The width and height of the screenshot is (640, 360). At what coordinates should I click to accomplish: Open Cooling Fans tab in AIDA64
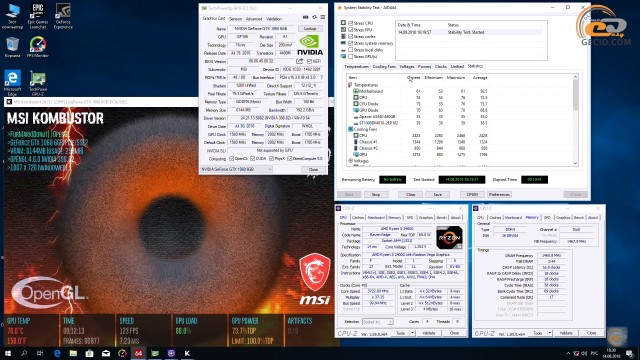pos(384,66)
